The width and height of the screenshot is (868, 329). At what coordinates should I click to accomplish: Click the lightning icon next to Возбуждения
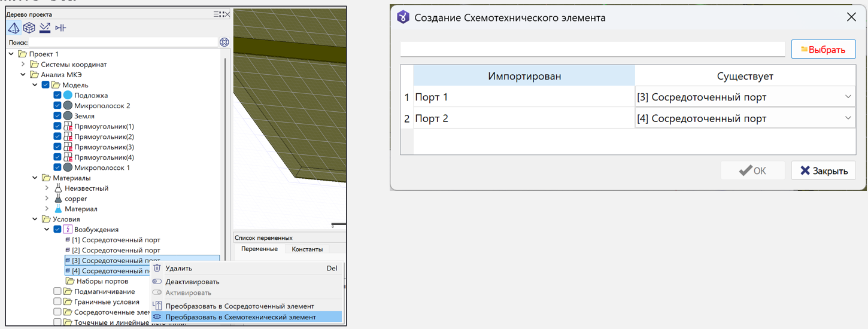point(68,230)
